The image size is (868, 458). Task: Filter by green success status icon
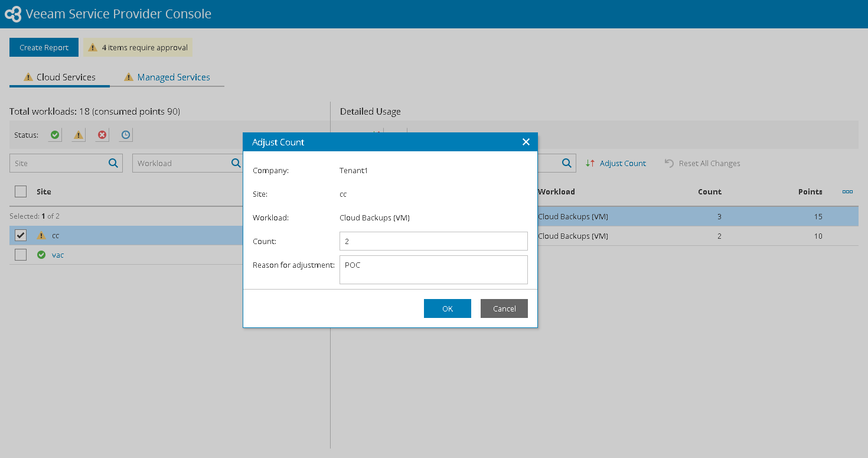pyautogui.click(x=55, y=135)
